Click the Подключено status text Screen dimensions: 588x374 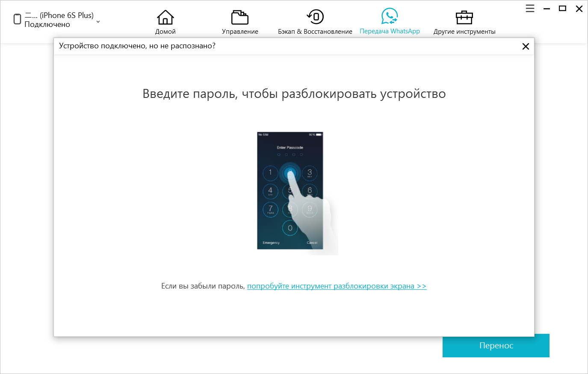pyautogui.click(x=47, y=24)
